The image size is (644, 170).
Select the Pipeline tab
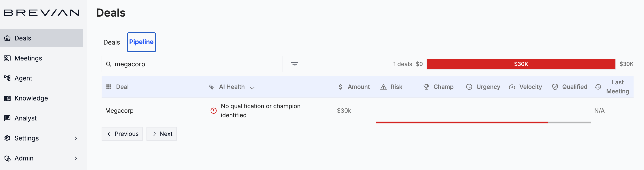[141, 42]
